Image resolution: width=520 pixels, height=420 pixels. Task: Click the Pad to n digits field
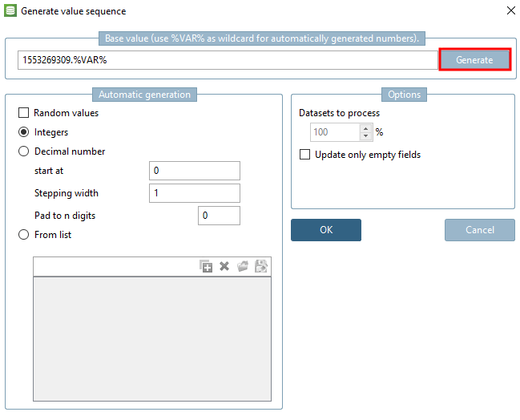pos(219,216)
